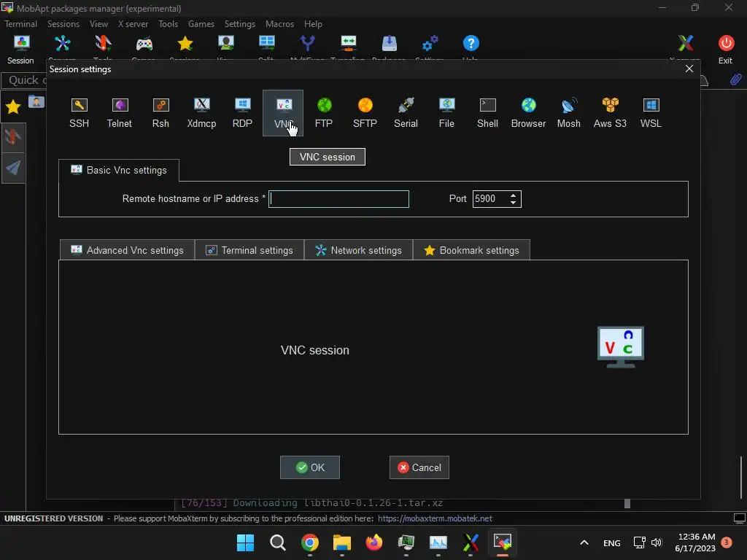Viewport: 747px width, 560px height.
Task: Open the View menu
Action: [x=98, y=24]
